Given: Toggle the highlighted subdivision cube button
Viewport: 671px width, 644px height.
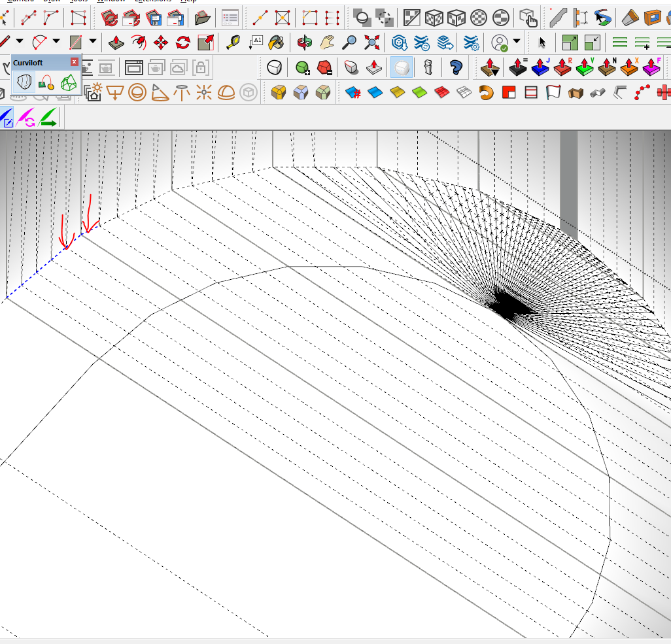Looking at the screenshot, I should 402,67.
